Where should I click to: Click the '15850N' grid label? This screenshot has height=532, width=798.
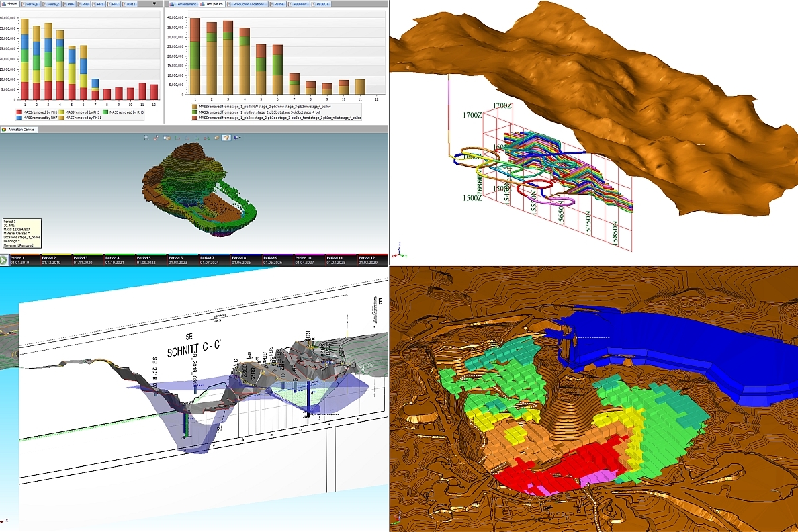615,232
